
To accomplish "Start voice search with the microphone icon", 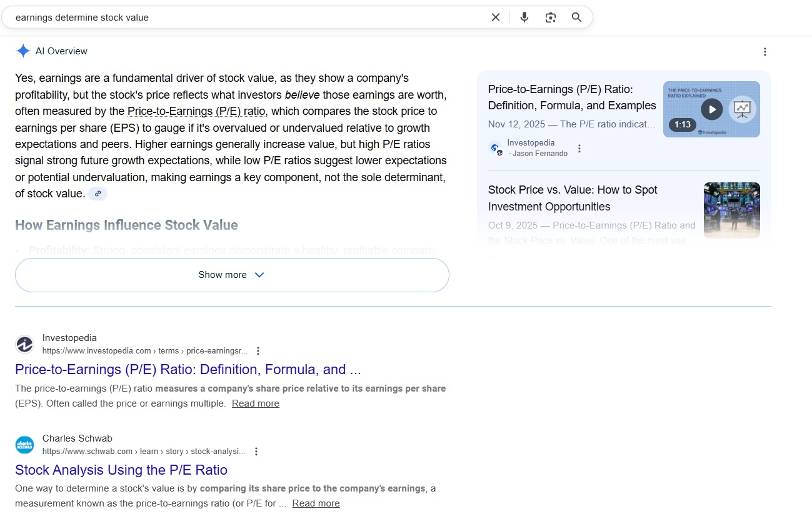I will click(x=524, y=17).
